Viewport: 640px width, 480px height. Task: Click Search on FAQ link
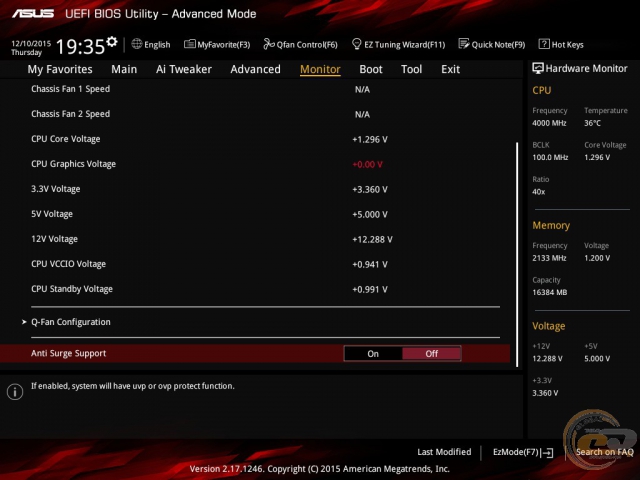pos(604,452)
